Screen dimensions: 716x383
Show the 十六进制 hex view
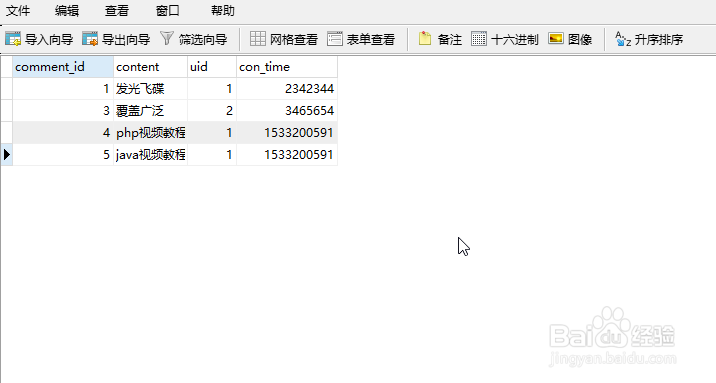pyautogui.click(x=505, y=39)
